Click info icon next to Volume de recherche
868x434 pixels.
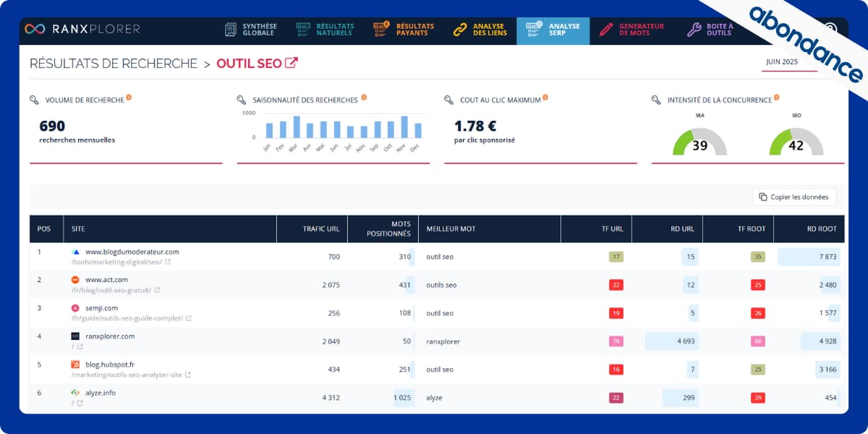pos(129,97)
